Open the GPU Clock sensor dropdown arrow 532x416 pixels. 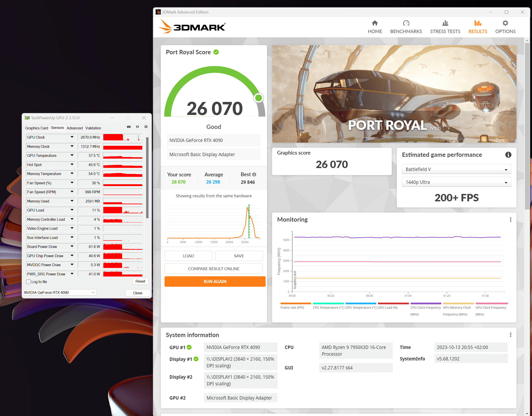pos(72,137)
